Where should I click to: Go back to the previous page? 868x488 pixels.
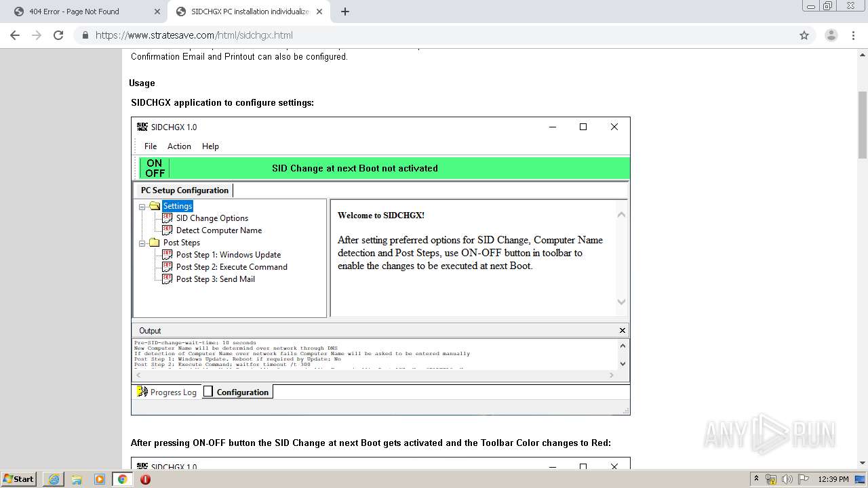(x=15, y=35)
